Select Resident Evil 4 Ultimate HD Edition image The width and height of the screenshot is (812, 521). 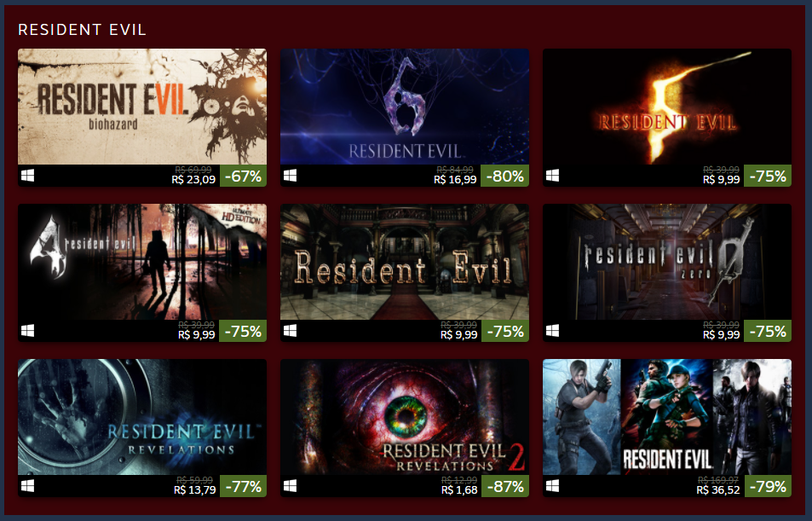point(142,262)
